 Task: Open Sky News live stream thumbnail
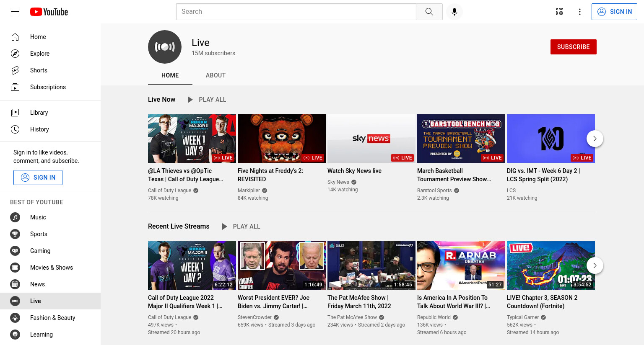371,139
